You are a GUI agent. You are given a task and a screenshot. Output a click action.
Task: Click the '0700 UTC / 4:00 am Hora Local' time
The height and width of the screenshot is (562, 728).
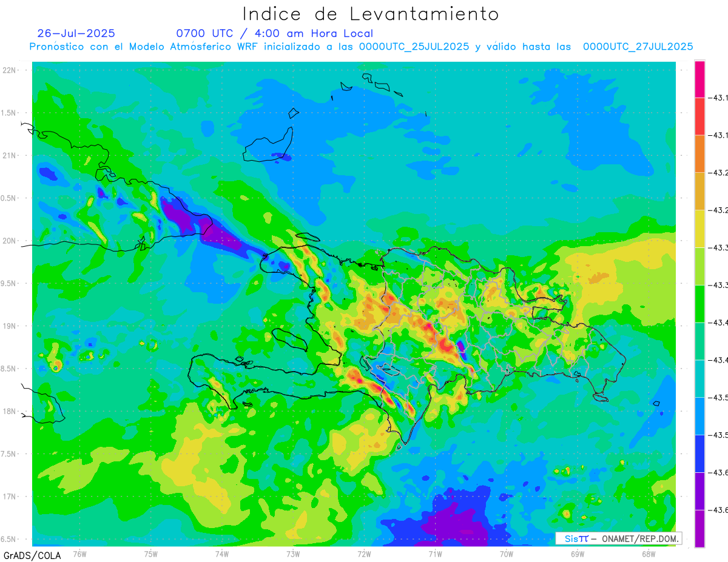click(x=274, y=33)
